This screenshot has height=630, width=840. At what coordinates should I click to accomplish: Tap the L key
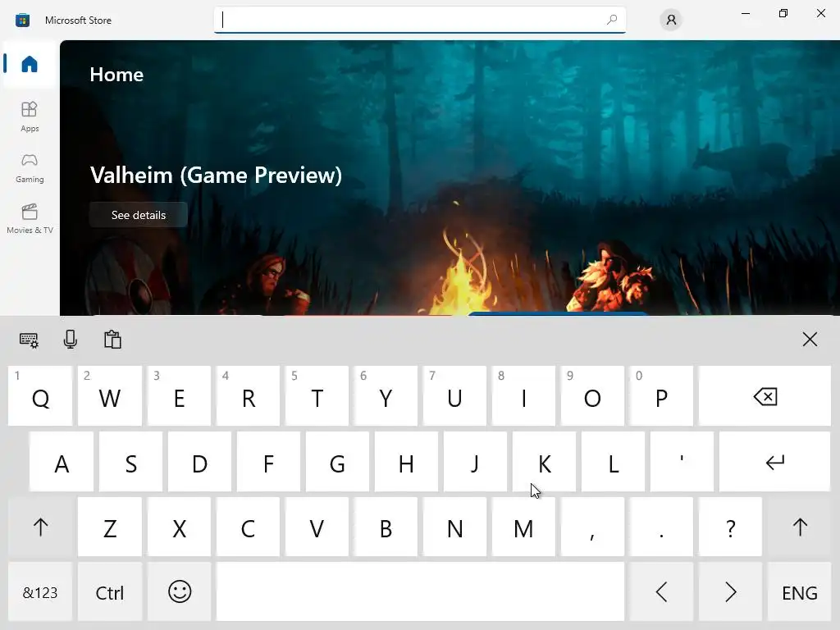[613, 462]
